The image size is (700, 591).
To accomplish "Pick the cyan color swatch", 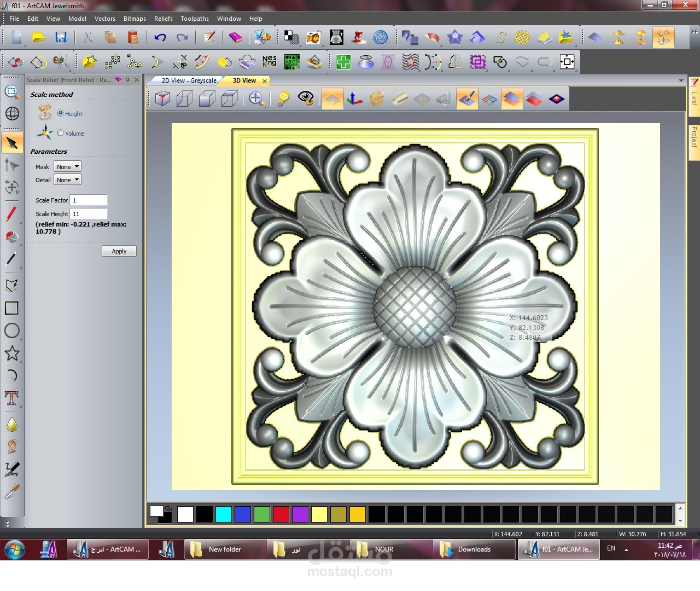I will click(224, 514).
